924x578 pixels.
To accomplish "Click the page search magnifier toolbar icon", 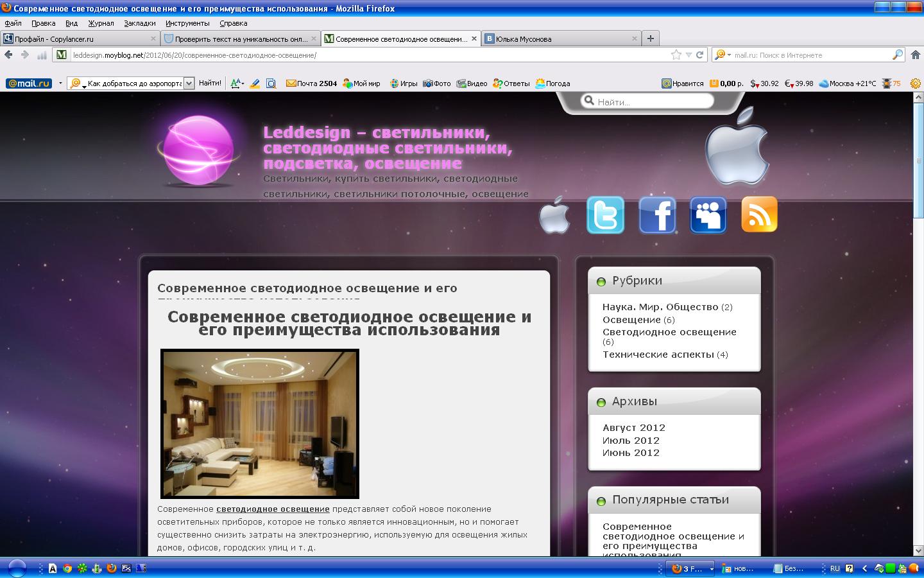I will click(271, 83).
